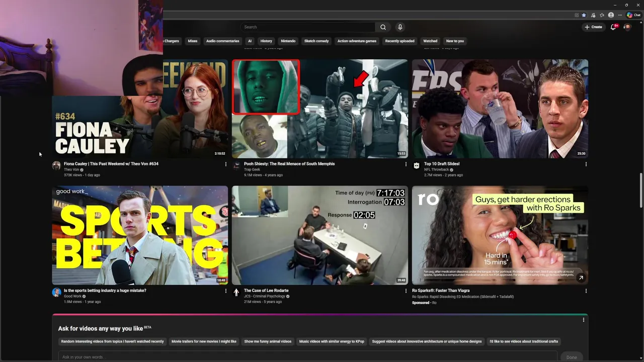644x362 pixels.
Task: Click Pooh Shiesty video thumbnail
Action: coord(320,109)
